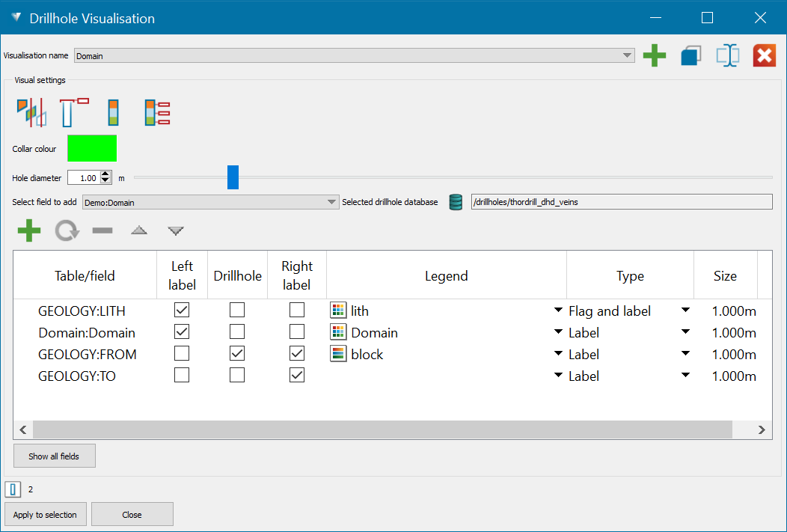Click the grey circular refresh arrow icon

coord(67,231)
